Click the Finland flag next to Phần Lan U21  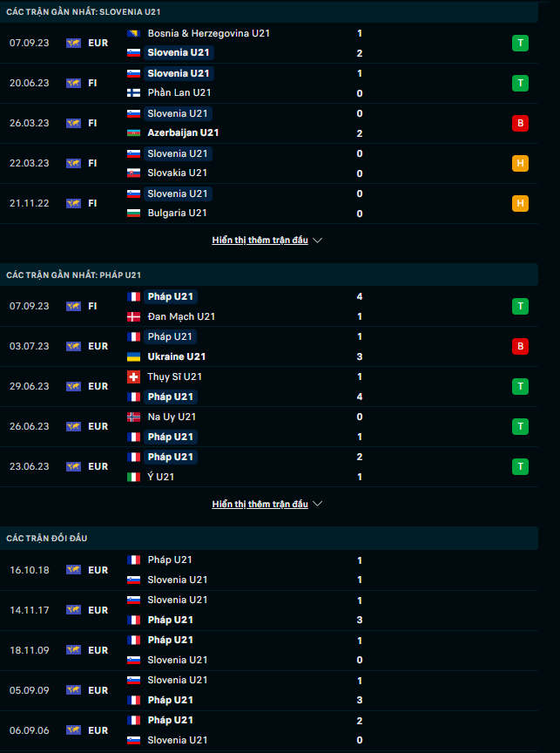[134, 92]
